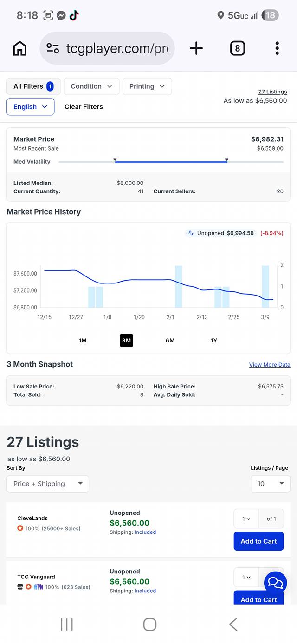Expand the Condition filter dropdown
This screenshot has height=644, width=297.
pos(91,86)
